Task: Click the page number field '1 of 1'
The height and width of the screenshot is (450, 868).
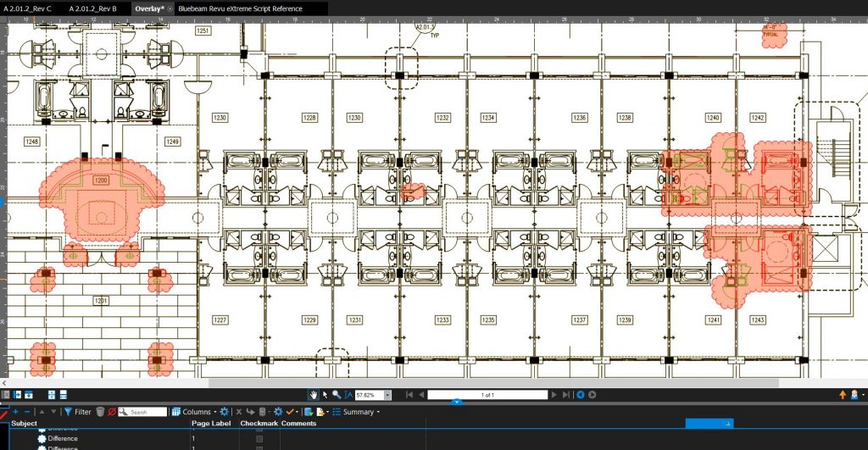Action: [487, 395]
